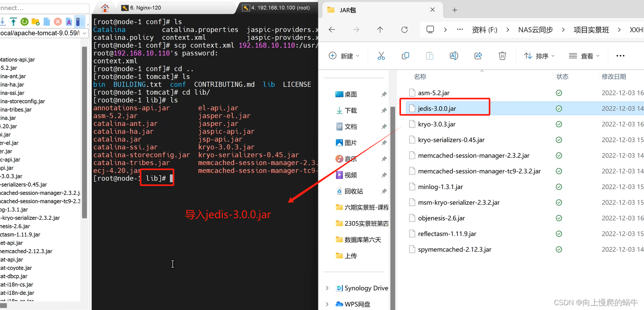Click the green refresh icon in SFTP panel
The height and width of the screenshot is (310, 644).
(x=24, y=21)
